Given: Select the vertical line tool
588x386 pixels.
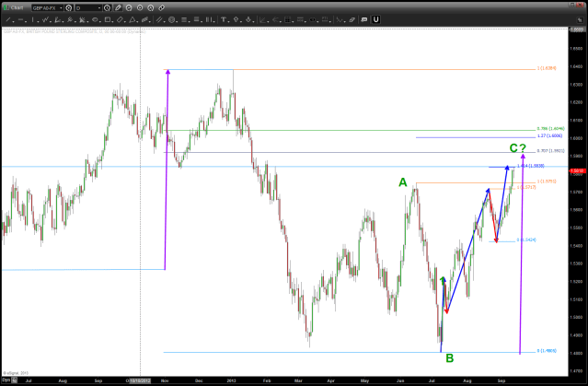Looking at the screenshot, I should click(32, 19).
